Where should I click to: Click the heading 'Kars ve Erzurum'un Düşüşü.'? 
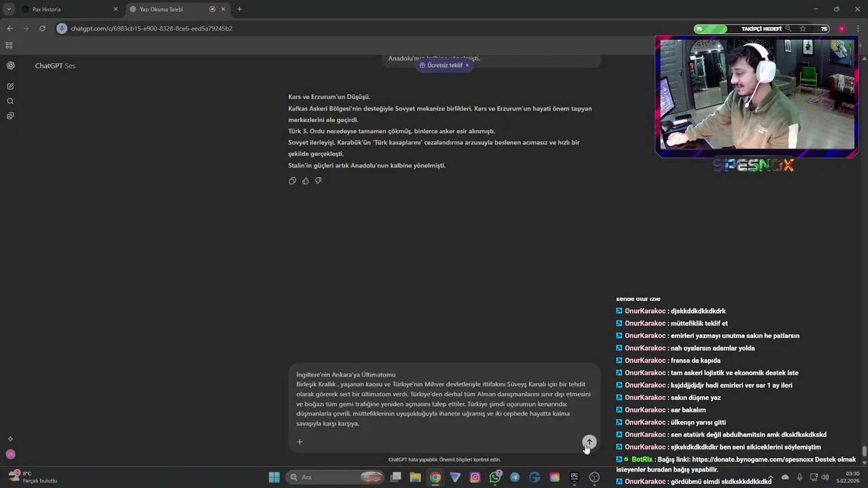pyautogui.click(x=329, y=97)
